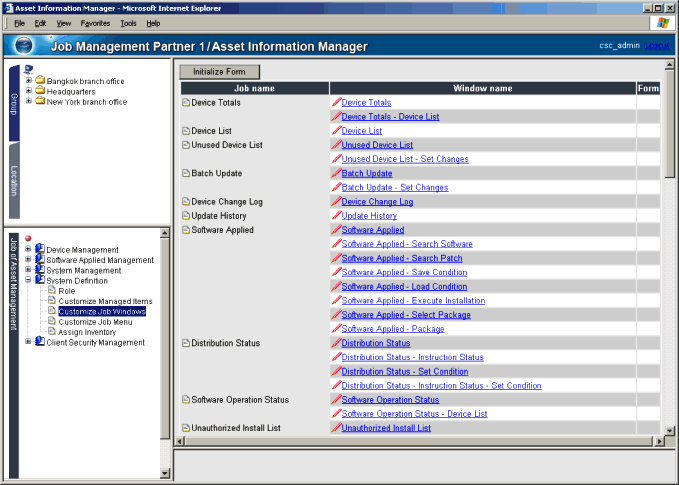The image size is (679, 485).
Task: Click the Headquarters folder icon
Action: coord(40,90)
